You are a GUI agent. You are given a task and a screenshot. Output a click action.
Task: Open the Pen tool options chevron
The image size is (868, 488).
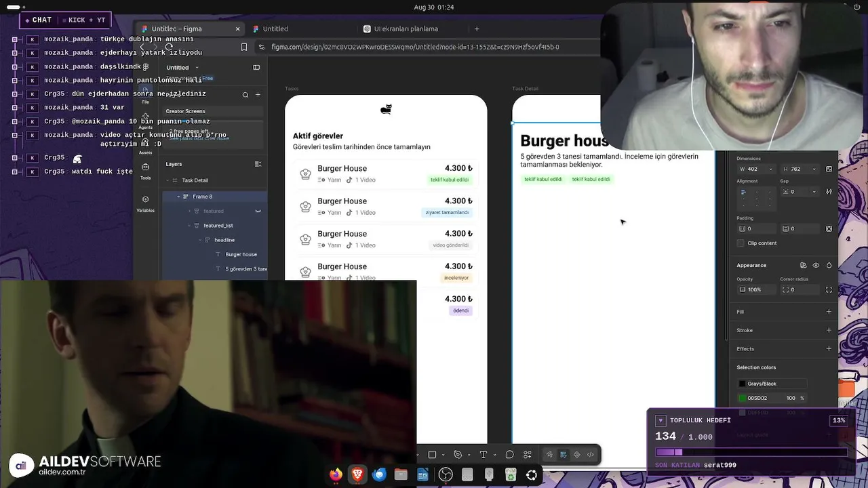(469, 455)
